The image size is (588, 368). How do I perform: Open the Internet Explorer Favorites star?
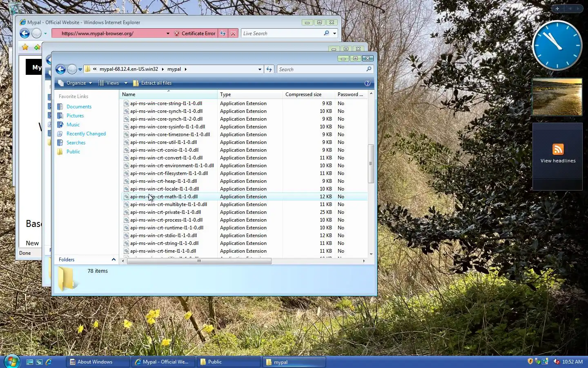point(25,47)
